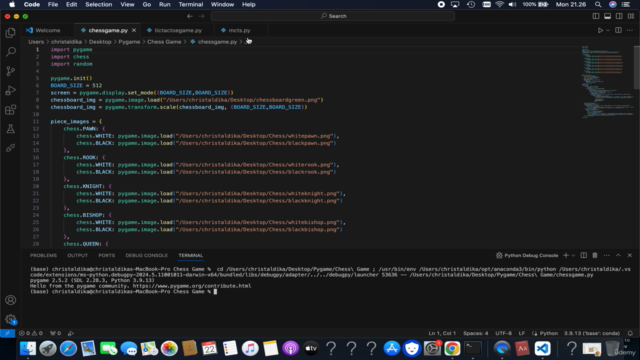Open the new terminal launch profile dropdown

pos(573,256)
